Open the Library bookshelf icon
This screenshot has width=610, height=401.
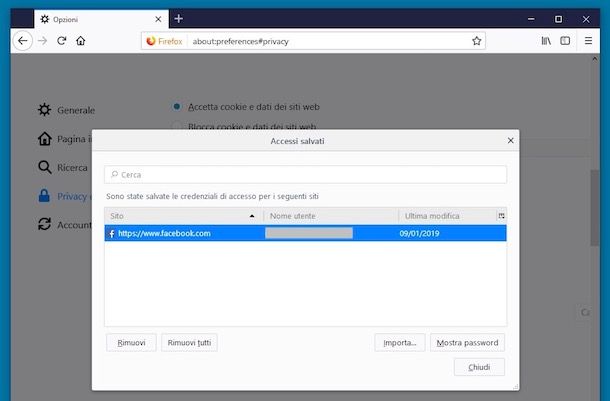pos(546,41)
